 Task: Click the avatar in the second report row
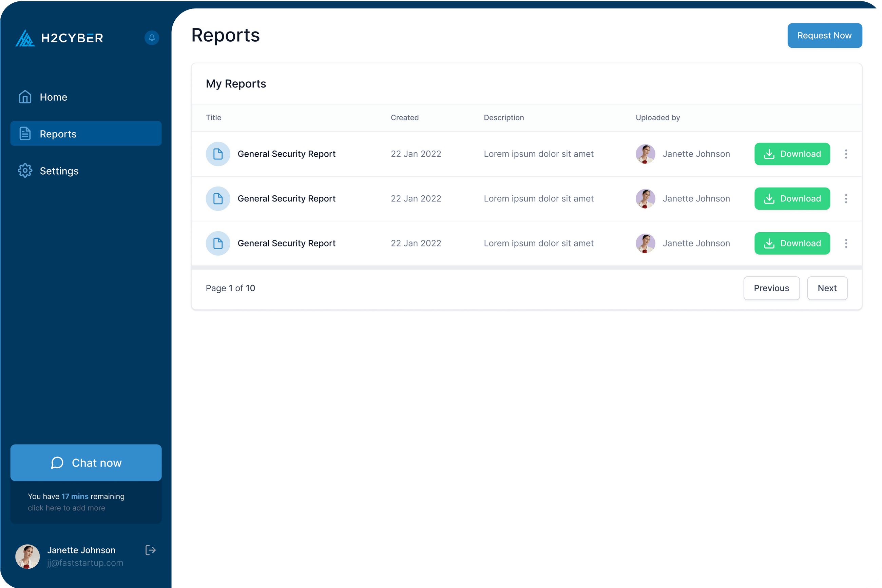click(x=645, y=199)
